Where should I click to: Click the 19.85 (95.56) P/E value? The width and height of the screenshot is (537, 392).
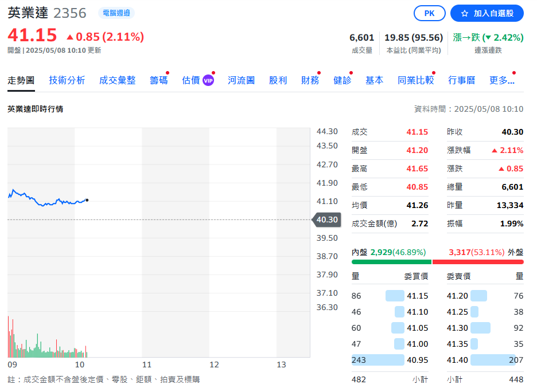tap(414, 37)
